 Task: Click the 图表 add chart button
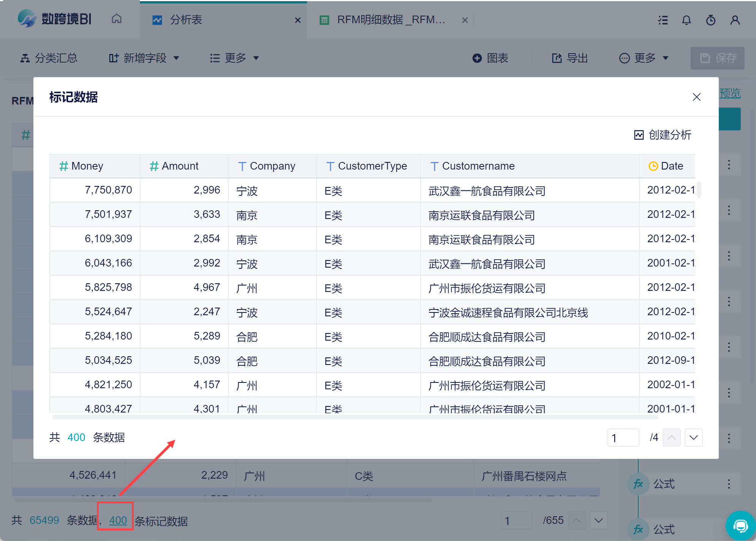490,58
